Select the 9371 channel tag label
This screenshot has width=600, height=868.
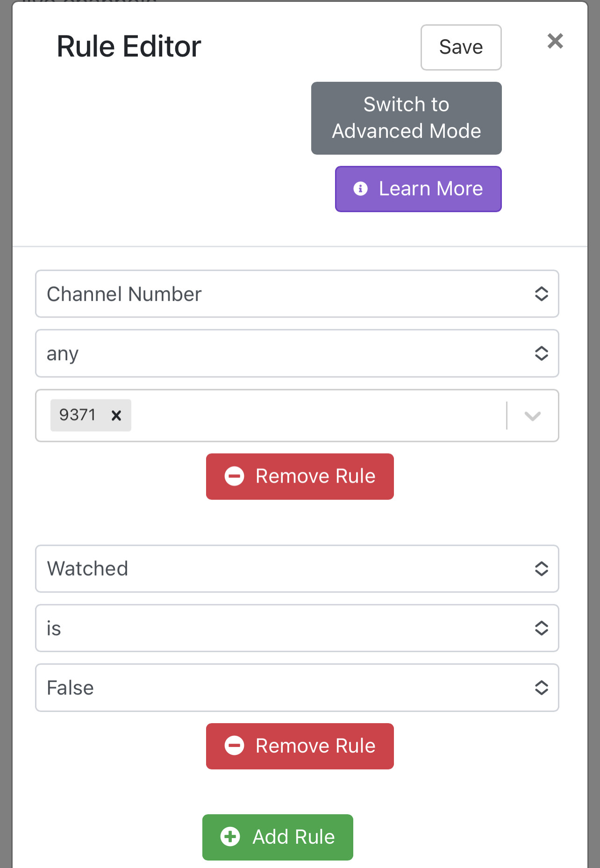tap(78, 415)
